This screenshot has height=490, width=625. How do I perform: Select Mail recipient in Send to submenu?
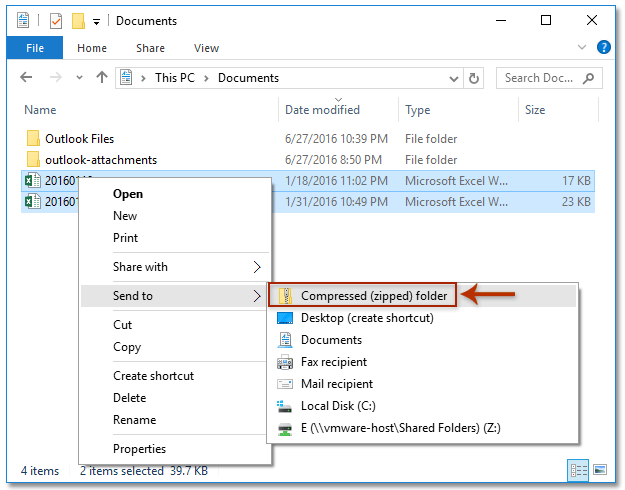336,384
